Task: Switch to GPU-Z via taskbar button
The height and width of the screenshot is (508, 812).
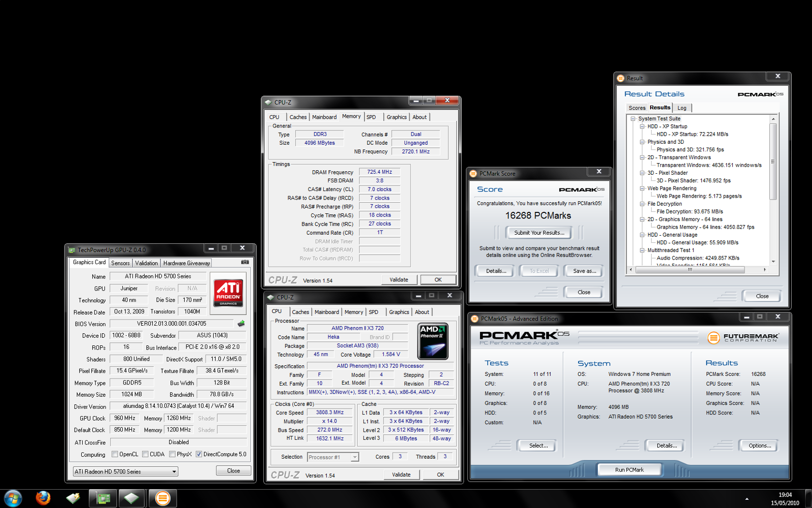Action: click(103, 498)
